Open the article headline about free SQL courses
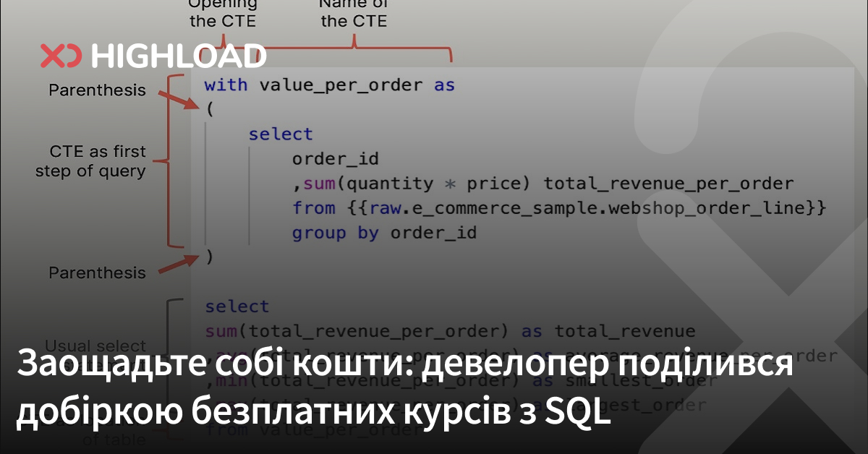 404,387
